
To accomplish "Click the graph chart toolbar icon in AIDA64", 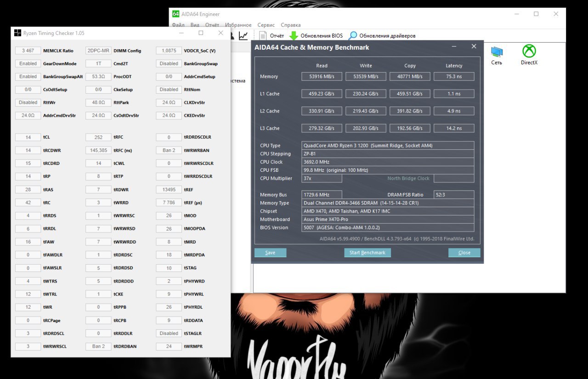I will click(x=243, y=35).
